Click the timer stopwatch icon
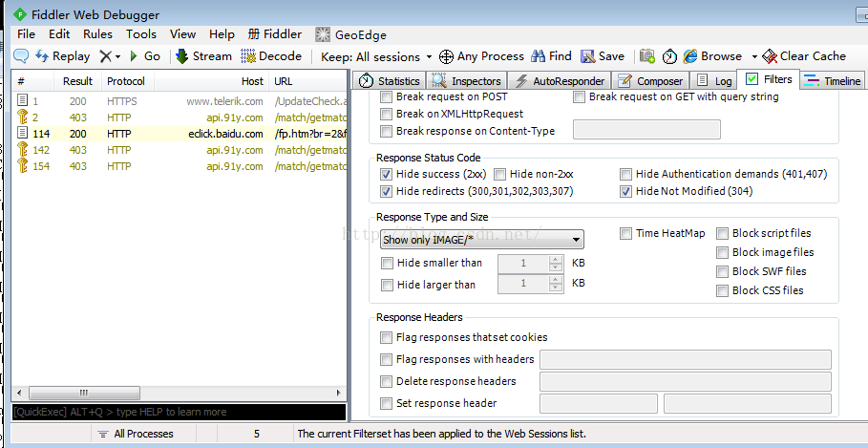The width and height of the screenshot is (868, 448). click(669, 56)
